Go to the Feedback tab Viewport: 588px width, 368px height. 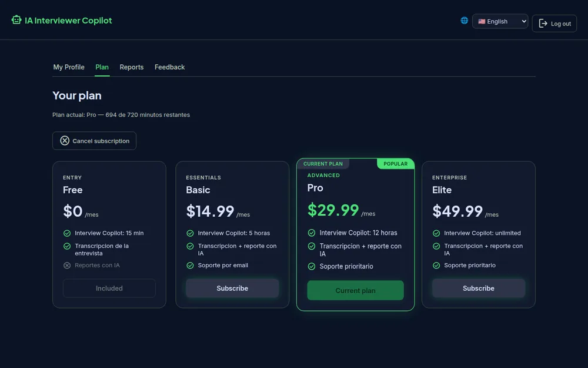[x=169, y=67]
